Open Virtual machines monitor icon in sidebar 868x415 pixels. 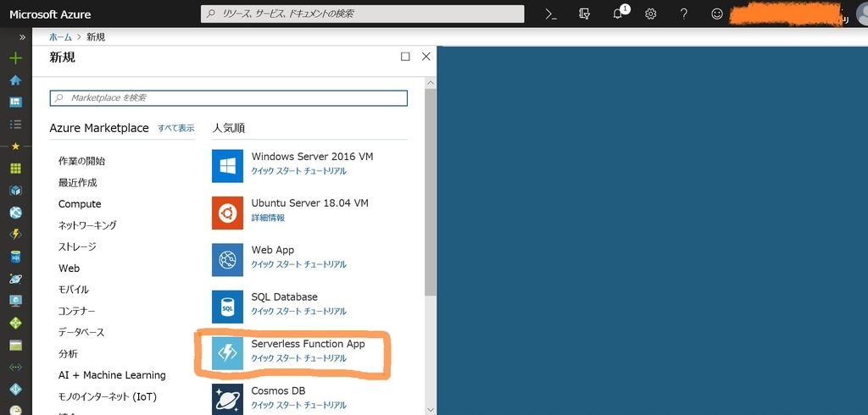tap(15, 301)
